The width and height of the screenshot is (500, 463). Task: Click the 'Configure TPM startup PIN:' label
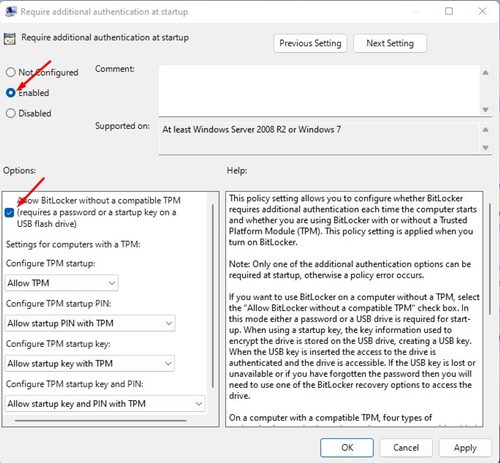click(x=59, y=304)
